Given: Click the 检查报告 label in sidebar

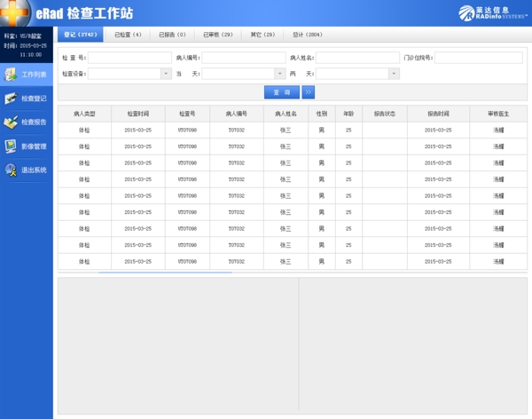Looking at the screenshot, I should coord(34,123).
